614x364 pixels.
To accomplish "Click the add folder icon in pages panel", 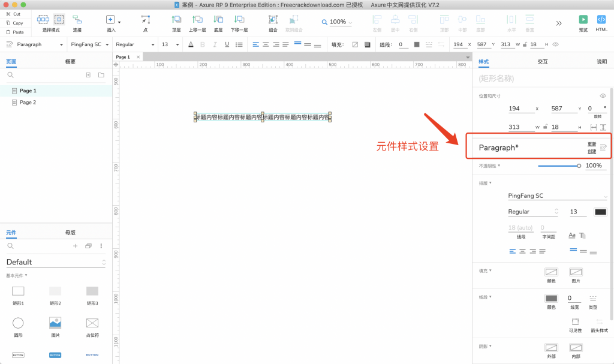I will pos(101,75).
